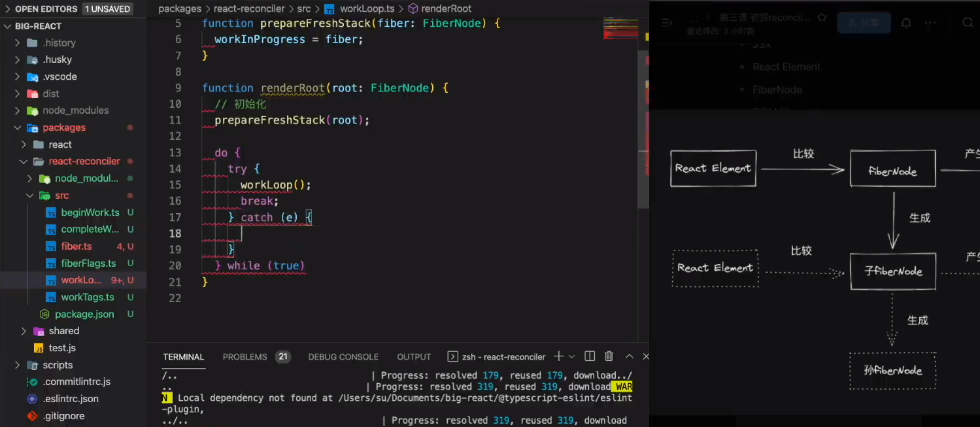The width and height of the screenshot is (980, 427).
Task: Expand the scripts folder chevron
Action: pyautogui.click(x=17, y=365)
